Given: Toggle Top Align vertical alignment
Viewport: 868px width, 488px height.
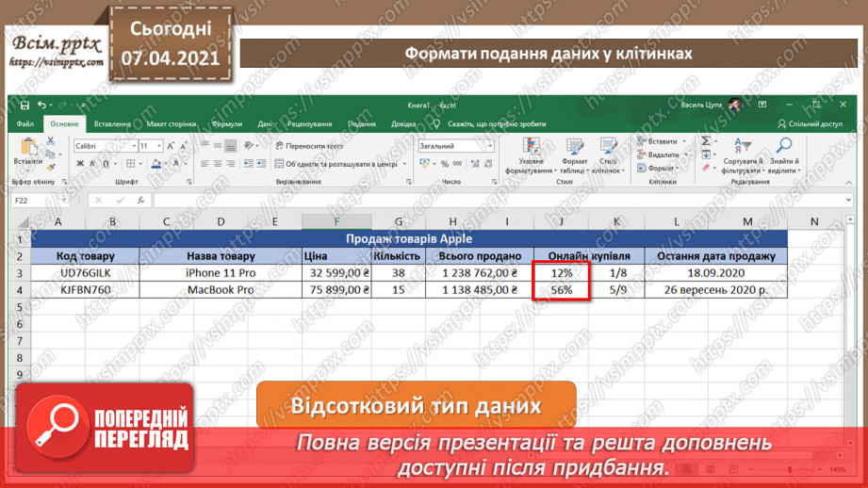Looking at the screenshot, I should tap(205, 145).
